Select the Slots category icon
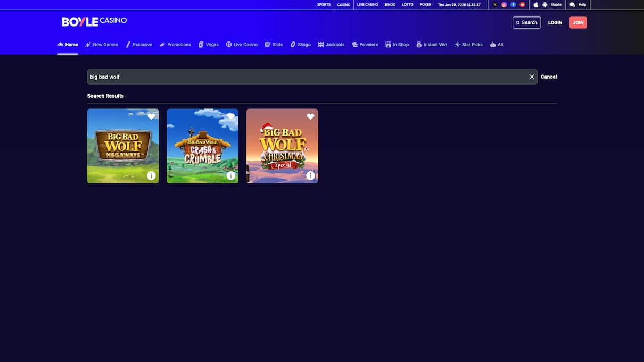Image resolution: width=644 pixels, height=362 pixels. click(266, 44)
